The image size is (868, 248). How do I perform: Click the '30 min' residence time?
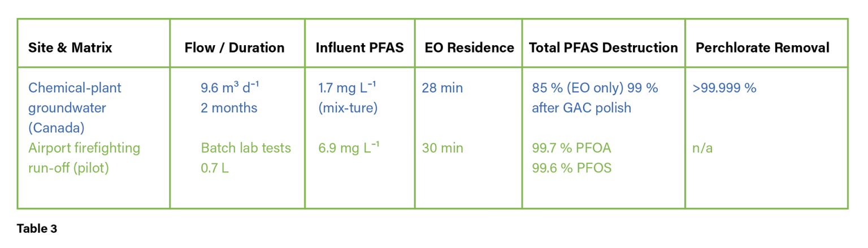click(x=442, y=148)
